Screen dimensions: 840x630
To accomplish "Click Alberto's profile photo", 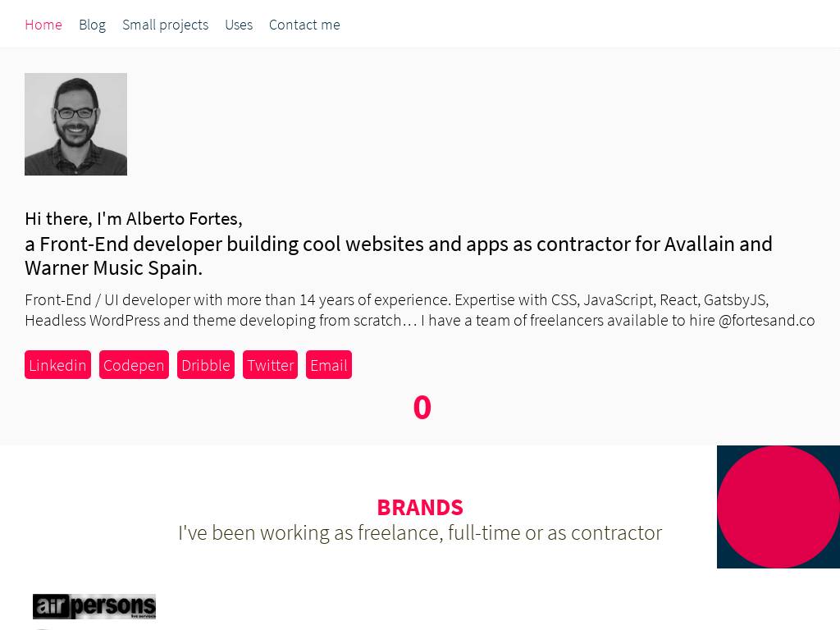I will pyautogui.click(x=75, y=124).
